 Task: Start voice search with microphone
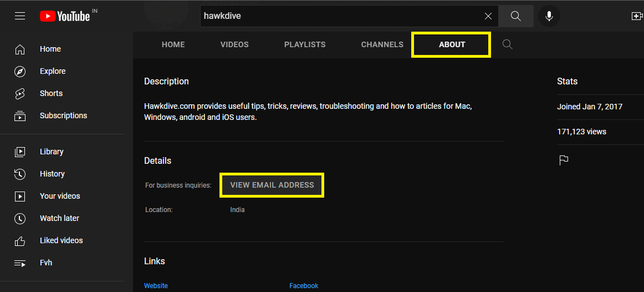pos(549,16)
